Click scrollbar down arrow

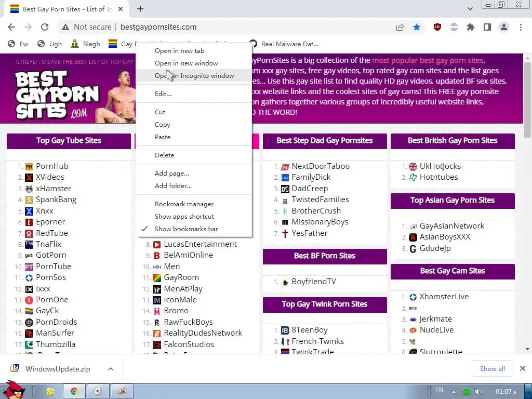tap(528, 349)
